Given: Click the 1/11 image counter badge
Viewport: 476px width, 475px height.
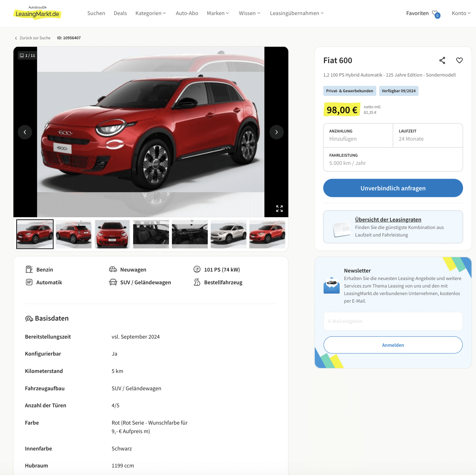Looking at the screenshot, I should coord(27,56).
